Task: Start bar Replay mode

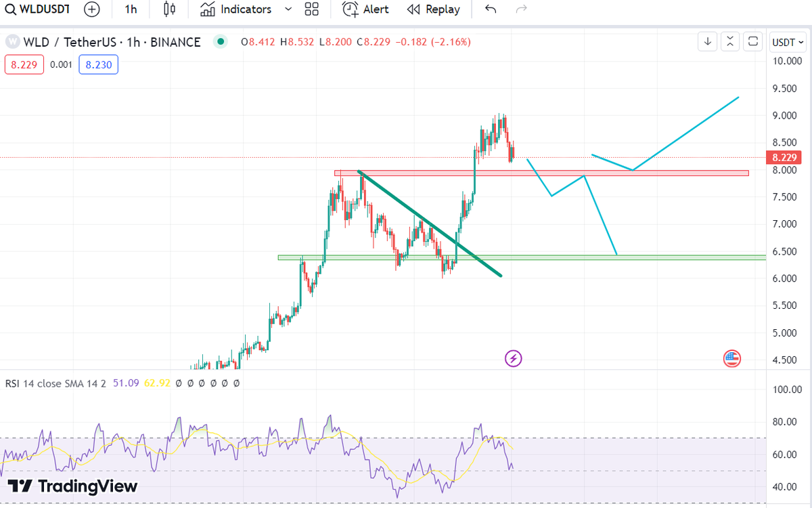Action: click(x=433, y=9)
